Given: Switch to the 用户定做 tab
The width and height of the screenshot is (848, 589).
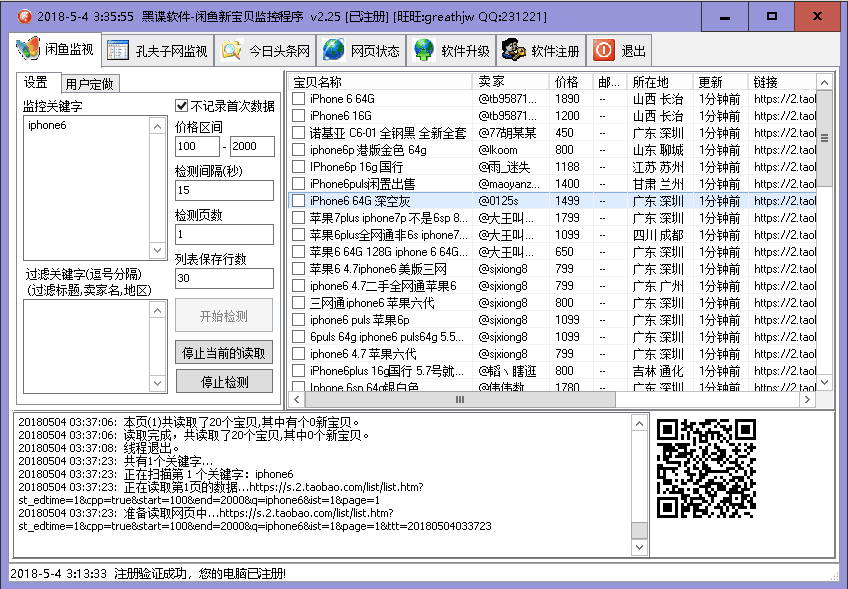Looking at the screenshot, I should [89, 84].
